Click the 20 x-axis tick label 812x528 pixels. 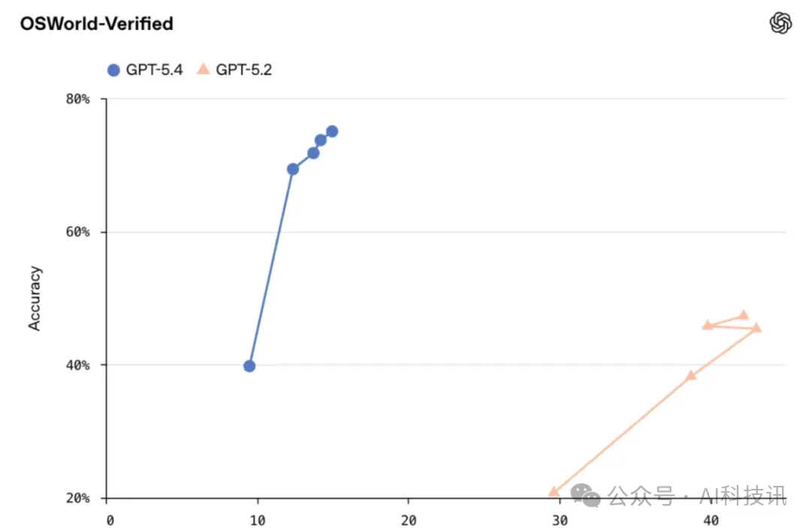click(408, 520)
